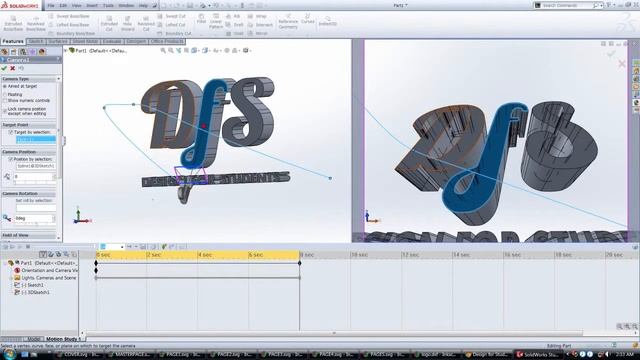Switch to the Sheet Metal tab
The height and width of the screenshot is (360, 640).
click(x=85, y=42)
